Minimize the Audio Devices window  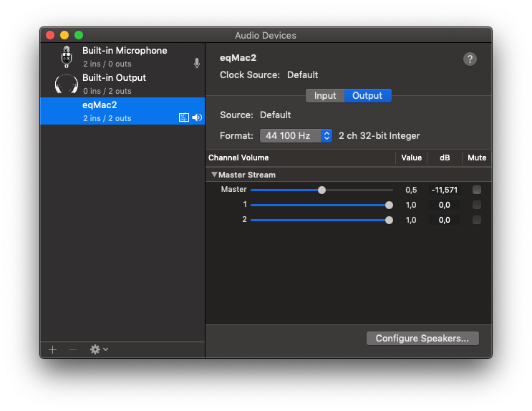click(64, 35)
